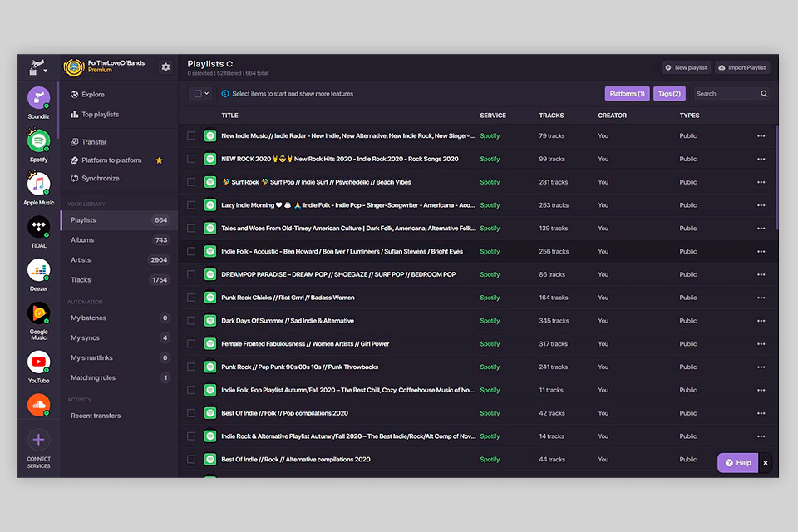This screenshot has width=798, height=532.
Task: Click the ForTheLoveOfBands profile avatar
Action: click(74, 67)
